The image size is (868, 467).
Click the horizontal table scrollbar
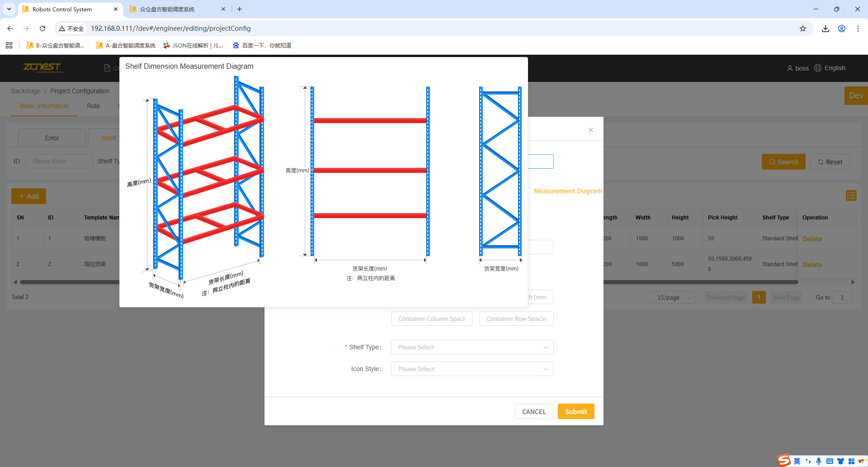tap(701, 282)
